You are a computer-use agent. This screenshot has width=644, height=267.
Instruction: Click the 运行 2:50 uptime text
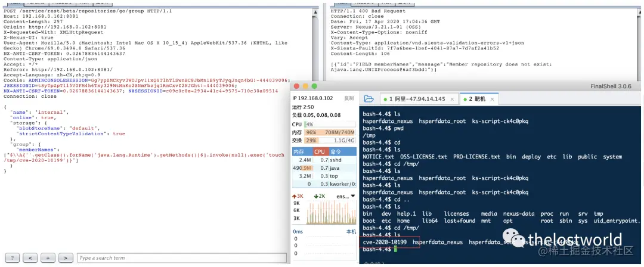tap(303, 107)
